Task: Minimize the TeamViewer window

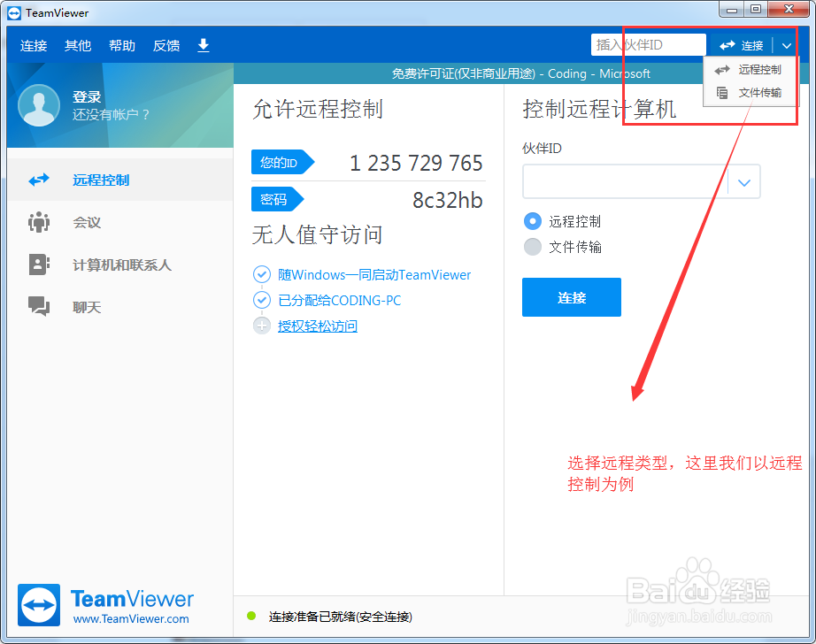Action: pyautogui.click(x=732, y=10)
